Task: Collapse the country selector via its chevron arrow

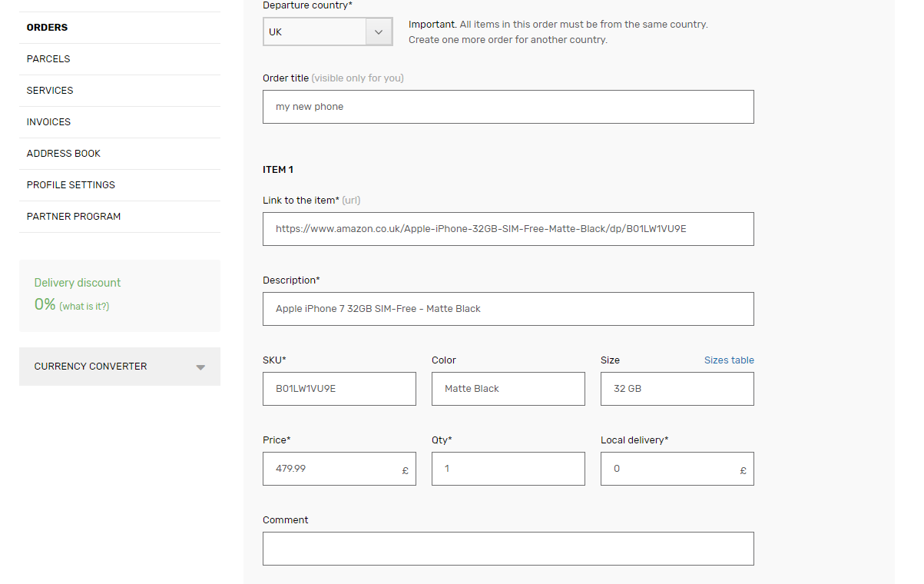Action: click(379, 32)
